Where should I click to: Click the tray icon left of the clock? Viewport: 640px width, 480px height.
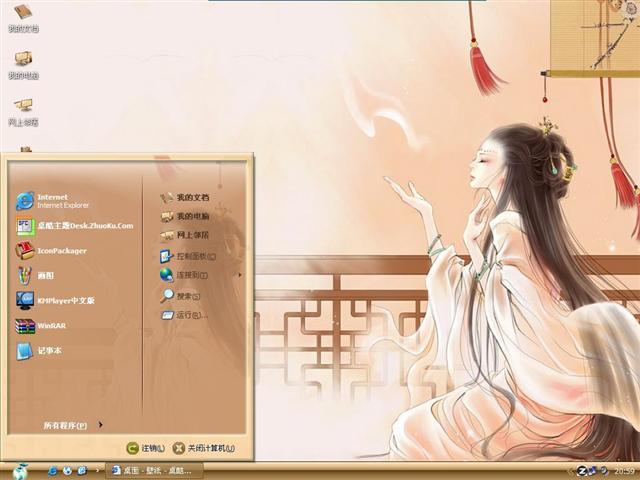604,471
